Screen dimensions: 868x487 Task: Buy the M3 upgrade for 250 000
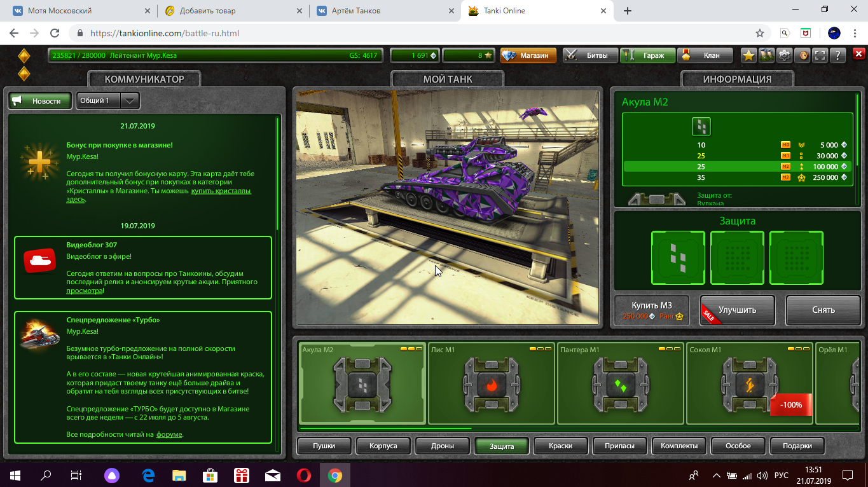[652, 310]
